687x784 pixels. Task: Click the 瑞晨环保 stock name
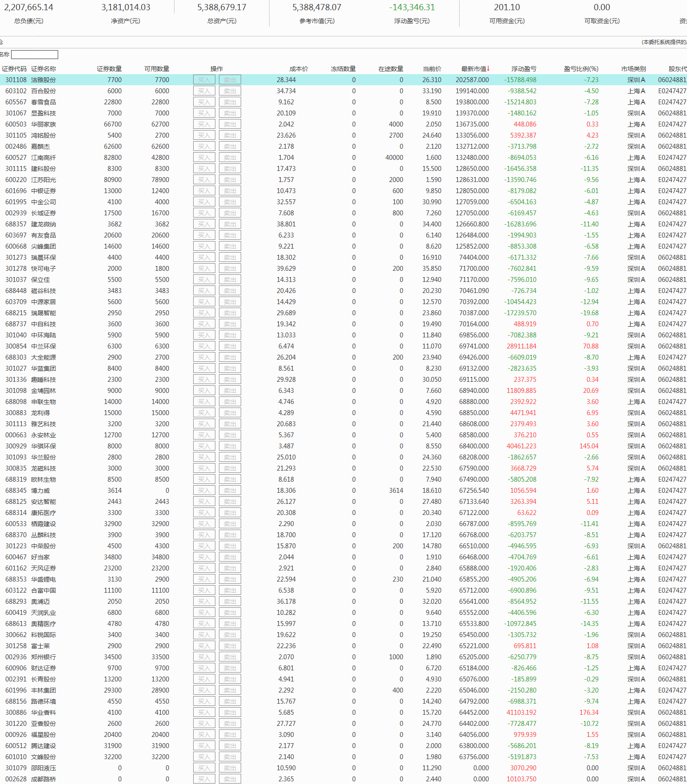44,257
